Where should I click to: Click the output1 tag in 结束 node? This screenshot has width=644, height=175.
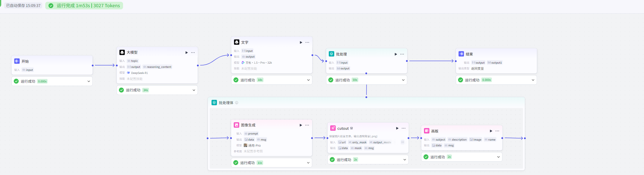[x=495, y=63]
